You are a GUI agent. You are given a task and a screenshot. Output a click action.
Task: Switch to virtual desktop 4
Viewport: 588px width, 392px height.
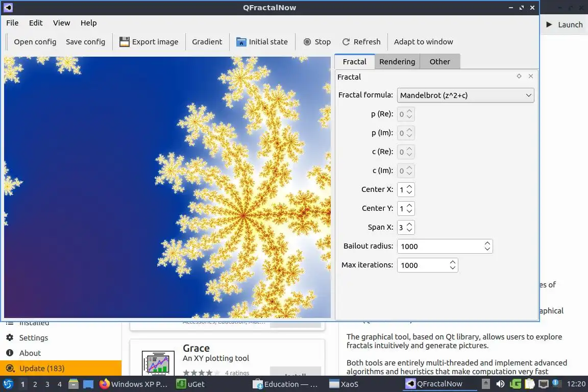60,384
